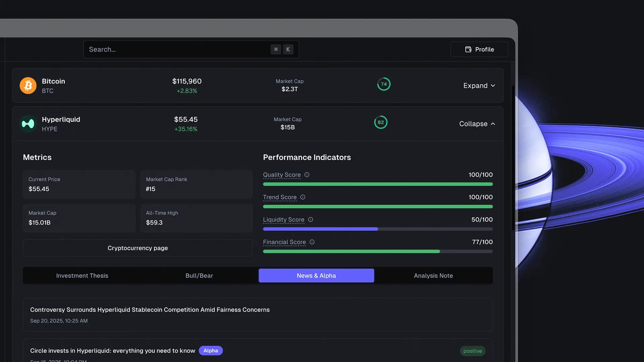
Task: Click the positive sentiment badge
Action: [x=473, y=351]
